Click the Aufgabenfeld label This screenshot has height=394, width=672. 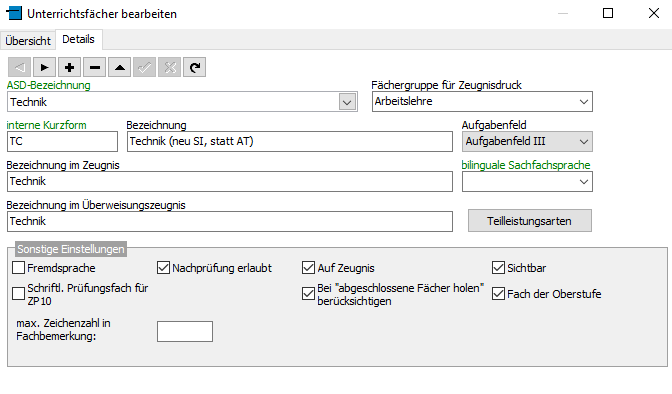(494, 125)
